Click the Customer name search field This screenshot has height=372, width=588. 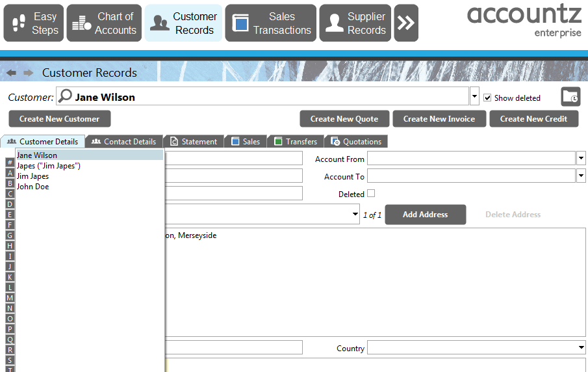point(262,96)
